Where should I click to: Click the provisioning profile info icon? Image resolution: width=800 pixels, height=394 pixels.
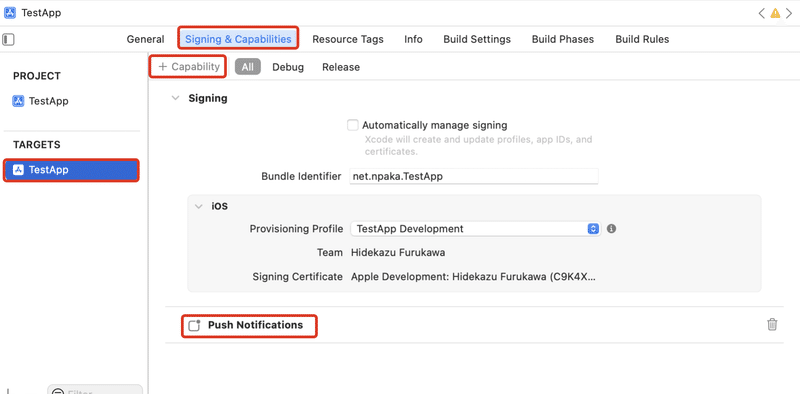[x=611, y=229]
